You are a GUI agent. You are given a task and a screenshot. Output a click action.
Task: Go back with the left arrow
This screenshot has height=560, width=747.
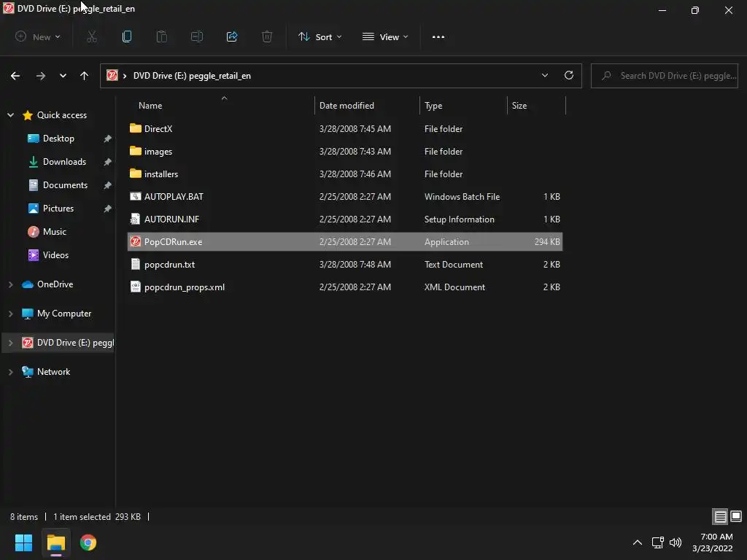pyautogui.click(x=15, y=76)
